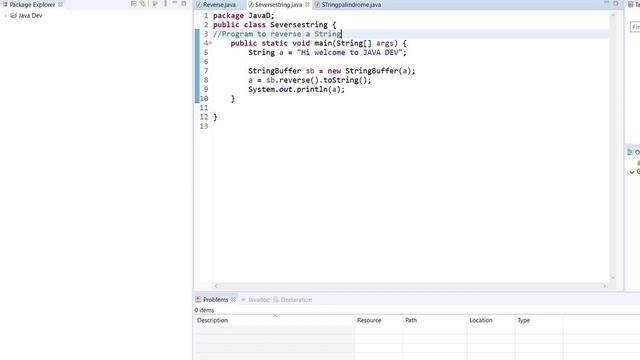
Task: Select the Package Explorer tab
Action: tap(32, 4)
